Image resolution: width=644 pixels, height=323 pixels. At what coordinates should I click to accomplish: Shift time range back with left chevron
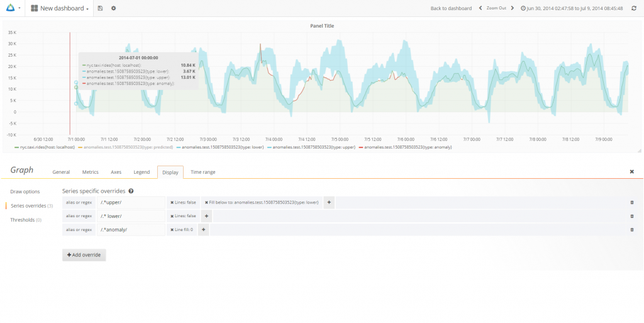point(480,8)
